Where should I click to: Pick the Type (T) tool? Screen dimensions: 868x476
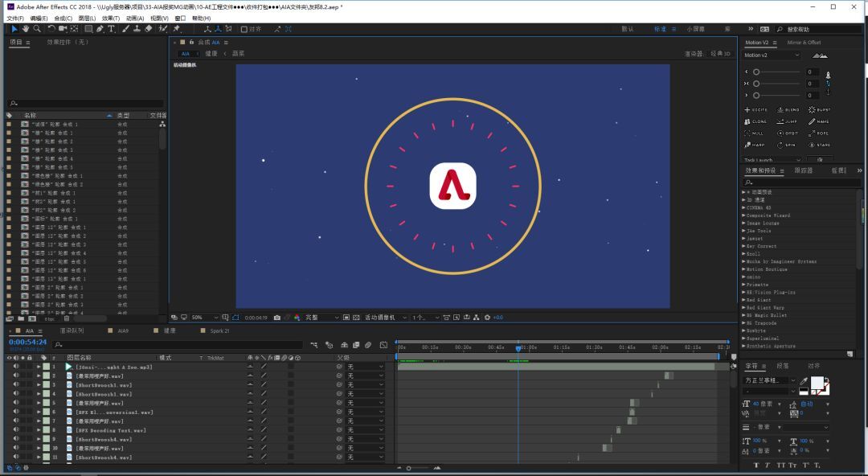tap(111, 29)
